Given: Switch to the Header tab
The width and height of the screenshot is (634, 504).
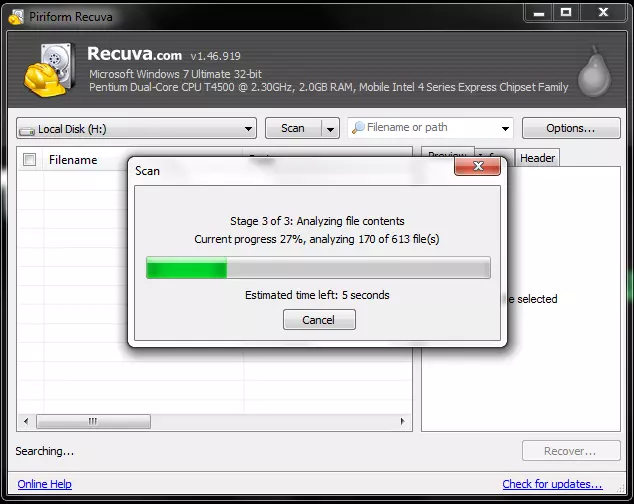Looking at the screenshot, I should click(537, 158).
